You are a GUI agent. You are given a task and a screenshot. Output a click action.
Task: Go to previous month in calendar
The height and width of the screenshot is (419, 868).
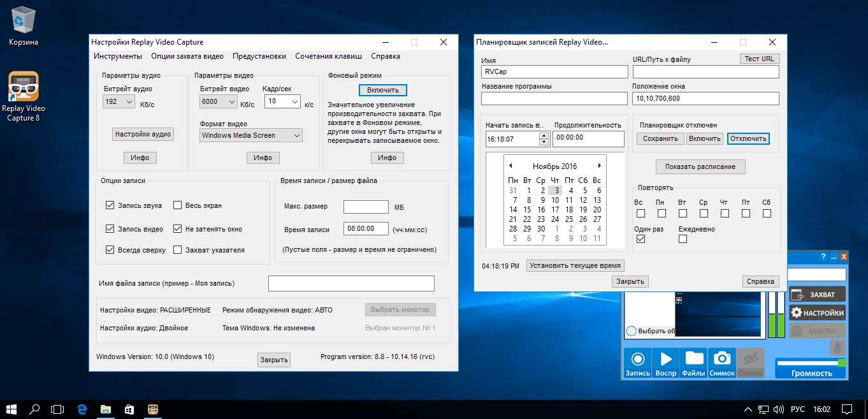coord(510,166)
